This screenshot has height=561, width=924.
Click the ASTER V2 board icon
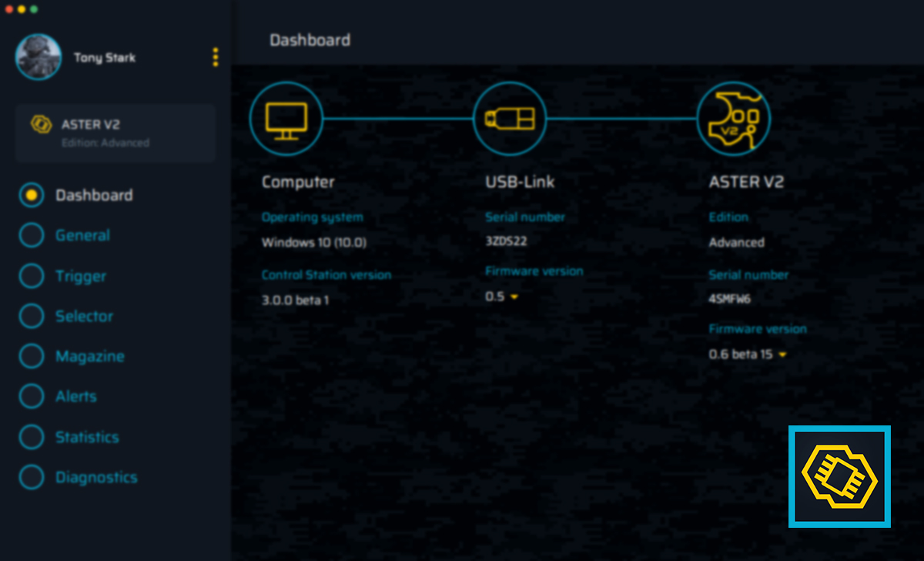[733, 119]
